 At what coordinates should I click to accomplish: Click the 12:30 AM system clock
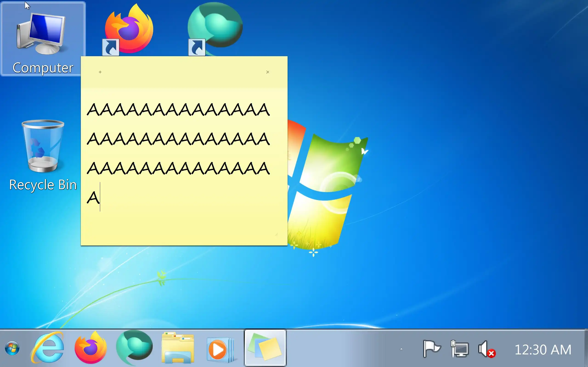[x=543, y=350]
